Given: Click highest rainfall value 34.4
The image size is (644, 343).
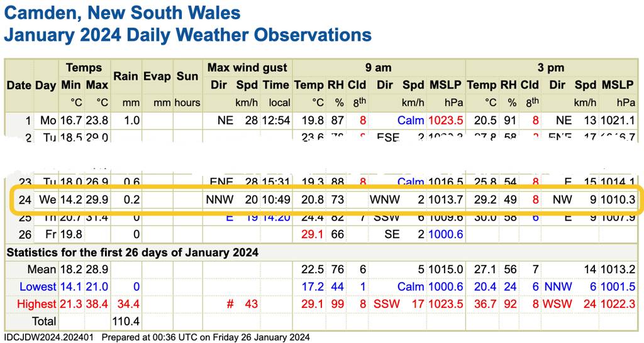Looking at the screenshot, I should click(128, 304).
